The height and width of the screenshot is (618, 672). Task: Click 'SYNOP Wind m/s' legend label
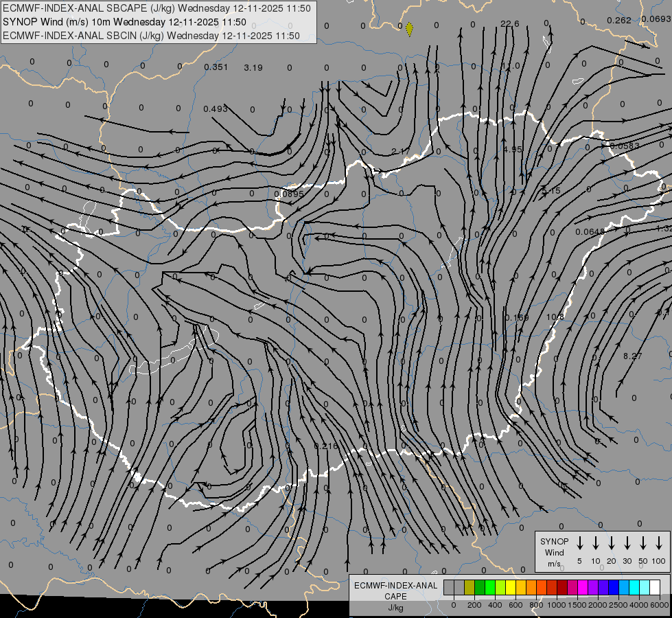click(554, 552)
